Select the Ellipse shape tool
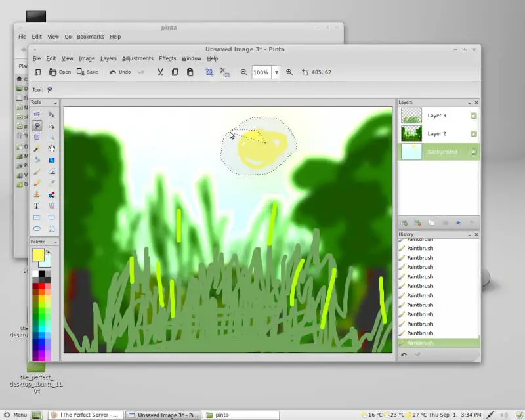Viewport: 525px width, 420px height. [37, 229]
